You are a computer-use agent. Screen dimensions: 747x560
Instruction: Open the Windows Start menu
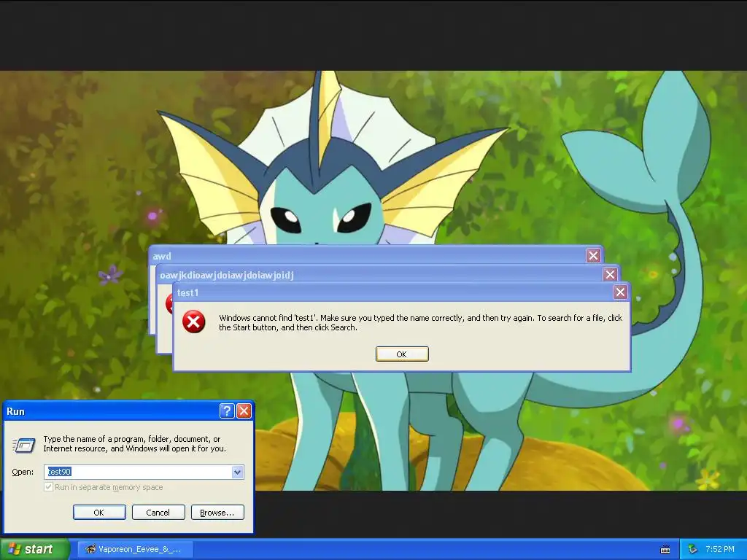[x=34, y=549]
